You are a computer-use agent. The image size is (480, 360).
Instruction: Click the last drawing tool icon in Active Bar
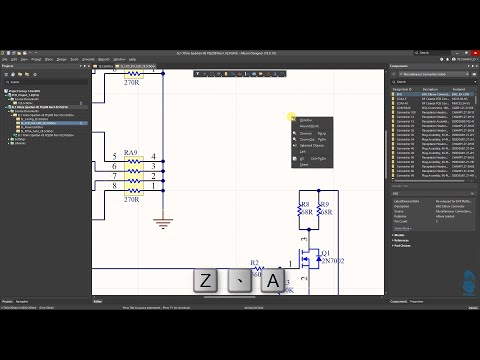[x=282, y=74]
